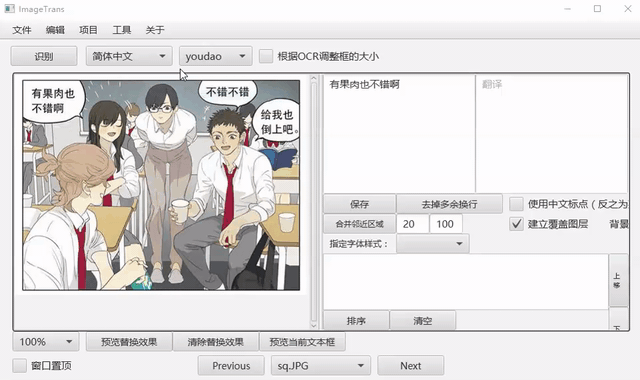Uncheck the 建立覆盖图层 checkbox
This screenshot has height=380, width=640.
tap(516, 224)
